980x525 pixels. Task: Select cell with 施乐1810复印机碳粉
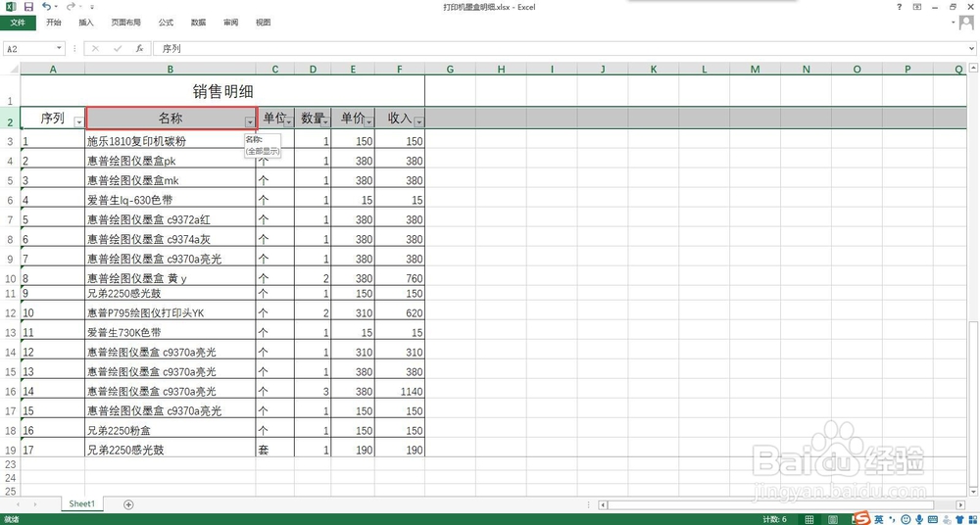coord(170,141)
